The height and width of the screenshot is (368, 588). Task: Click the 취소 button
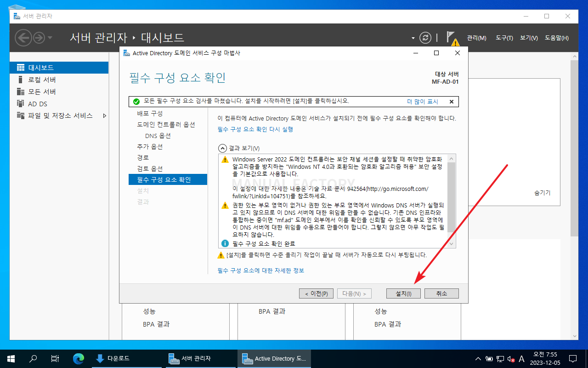click(441, 293)
